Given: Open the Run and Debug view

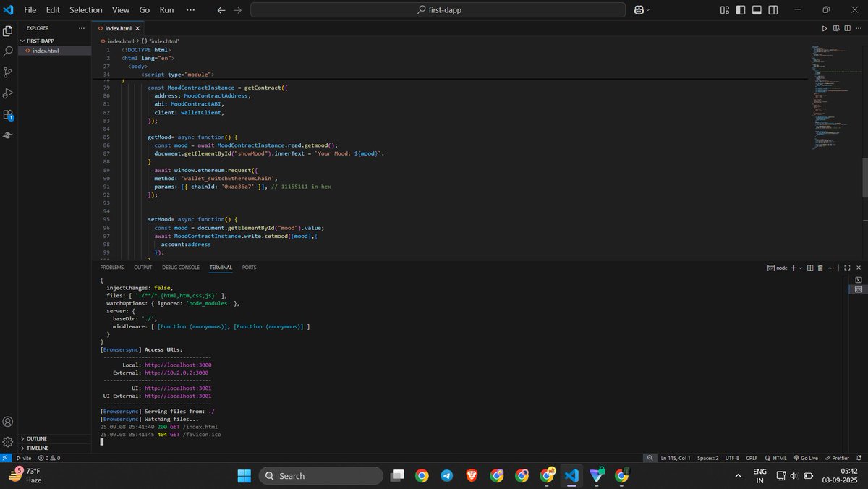Looking at the screenshot, I should (x=8, y=93).
